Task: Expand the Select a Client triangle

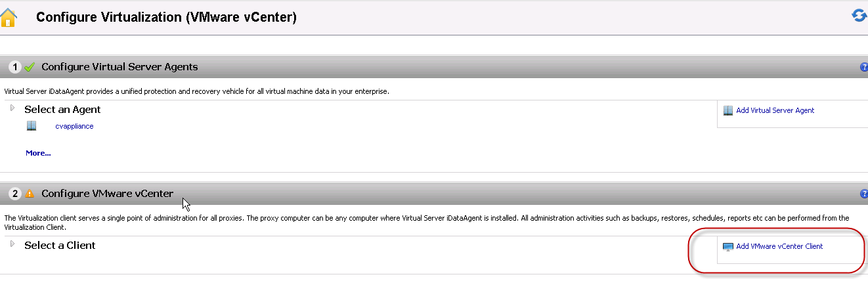Action: coord(12,244)
